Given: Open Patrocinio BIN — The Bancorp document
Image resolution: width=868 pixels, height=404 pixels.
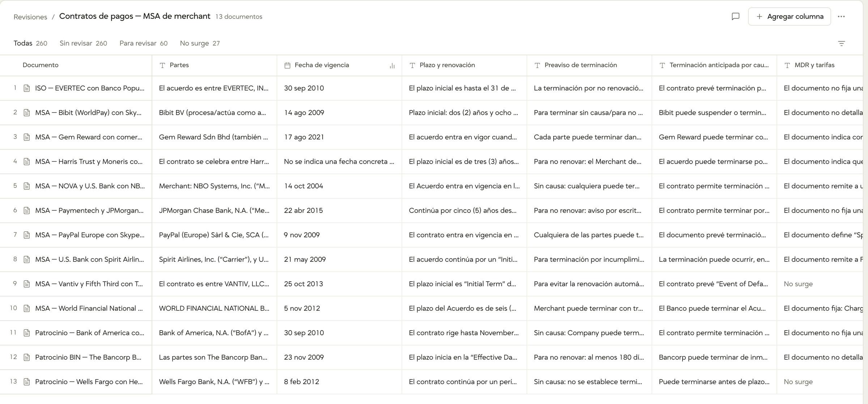Looking at the screenshot, I should pos(88,357).
